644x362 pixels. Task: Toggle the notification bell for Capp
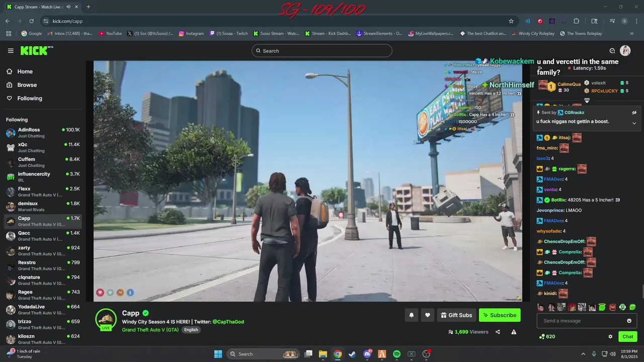click(412, 315)
